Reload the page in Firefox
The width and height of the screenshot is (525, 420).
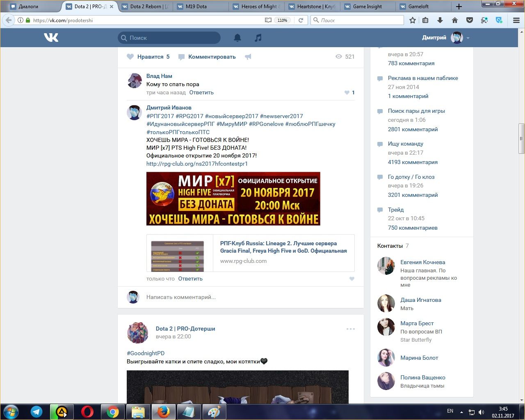pos(301,20)
